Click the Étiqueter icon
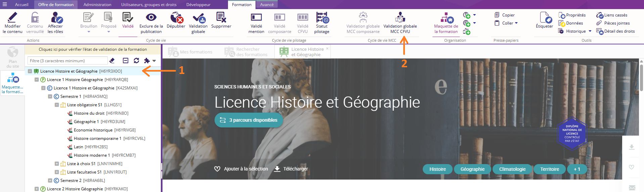Viewport: 644px width, 192px height. [544, 17]
